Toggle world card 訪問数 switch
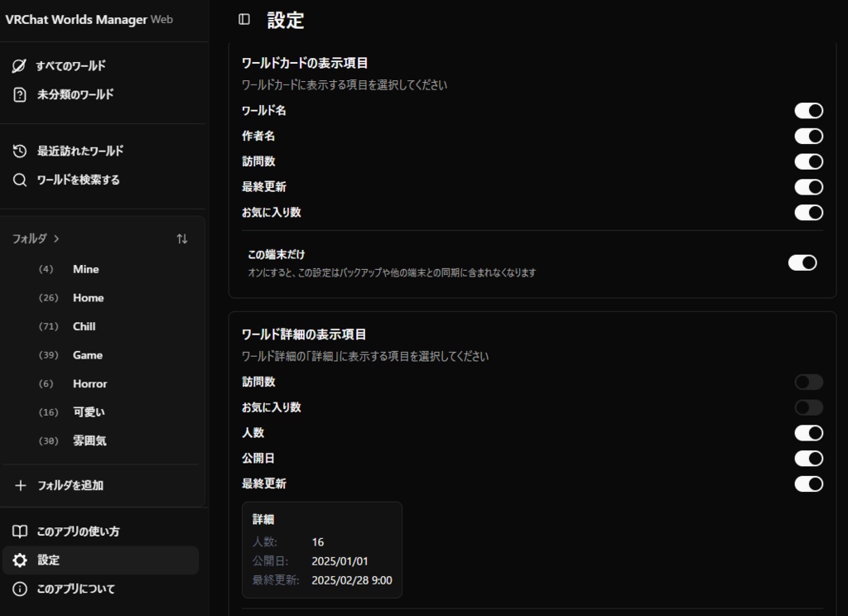The image size is (848, 616). click(x=808, y=161)
